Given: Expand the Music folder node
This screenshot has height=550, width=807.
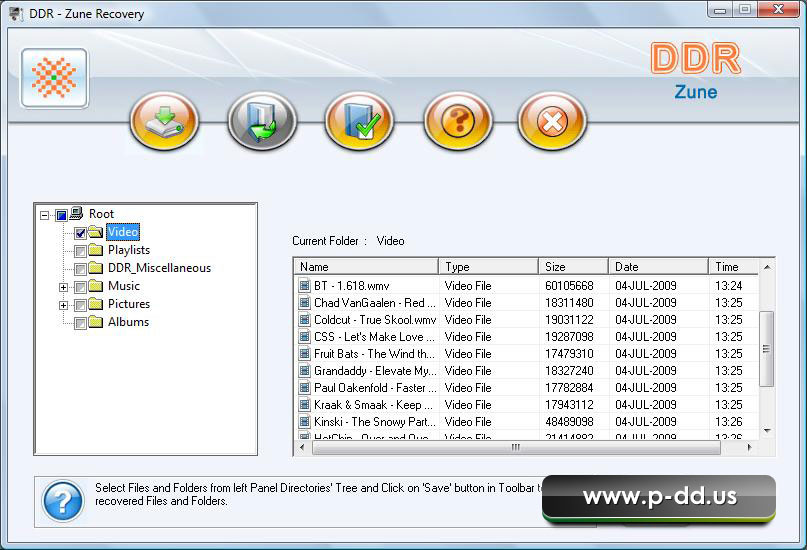Looking at the screenshot, I should tap(63, 287).
